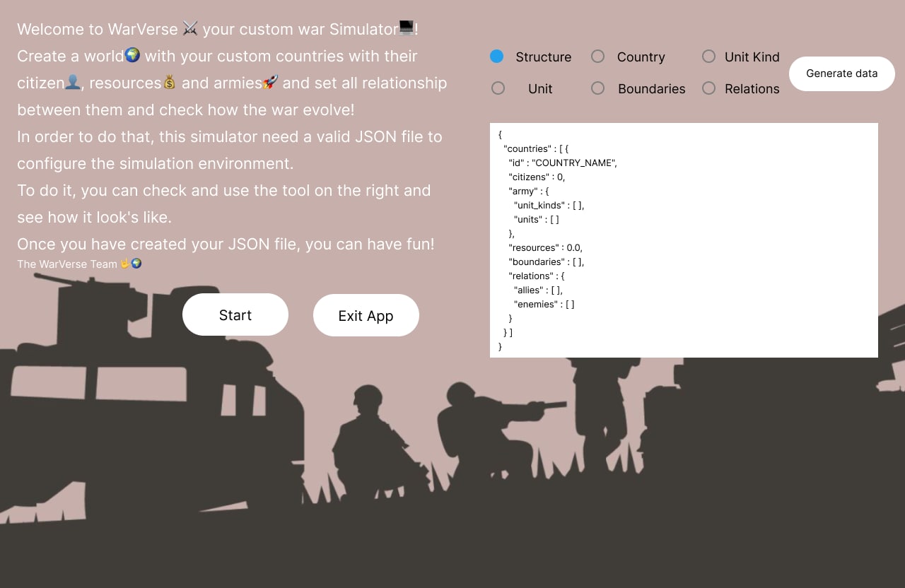
Task: Select the Relations radio button
Action: 708,88
